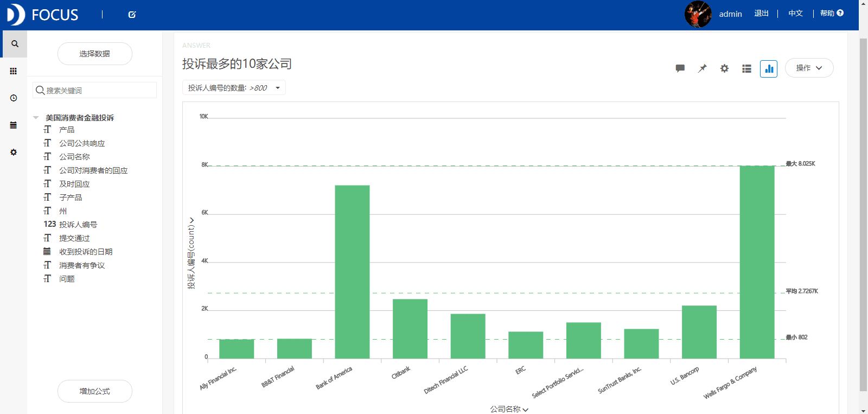Switch language via 中文 link
Screen dimensions: 868x414
795,14
